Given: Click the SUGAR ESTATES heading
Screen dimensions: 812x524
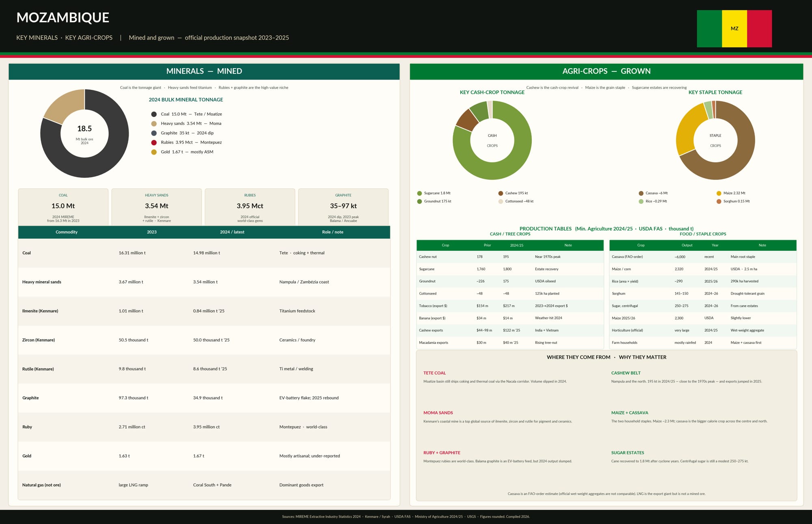Looking at the screenshot, I should pyautogui.click(x=628, y=453).
